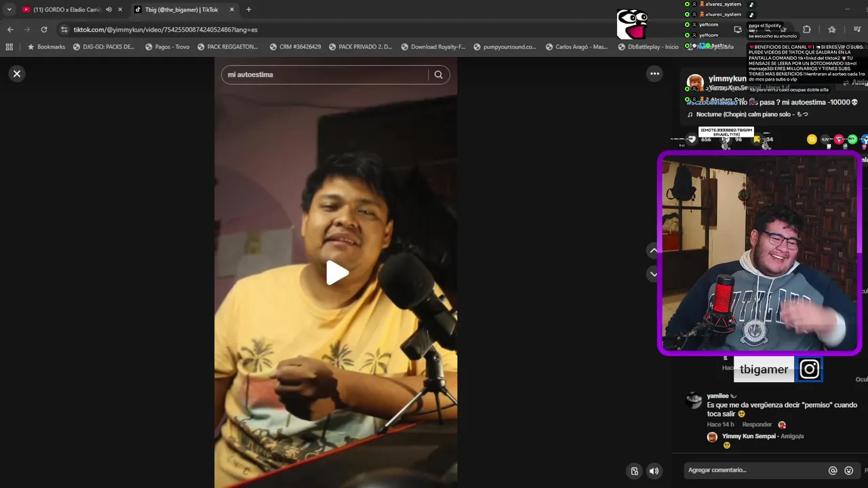Open the 'Download Royalty-F...' bookmark
868x488 pixels.
[x=433, y=47]
